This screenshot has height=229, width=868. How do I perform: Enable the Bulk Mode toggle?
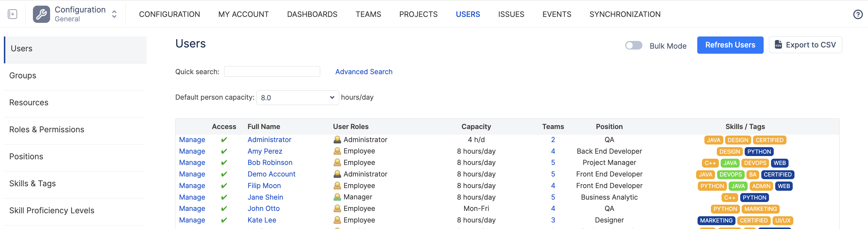click(x=634, y=45)
